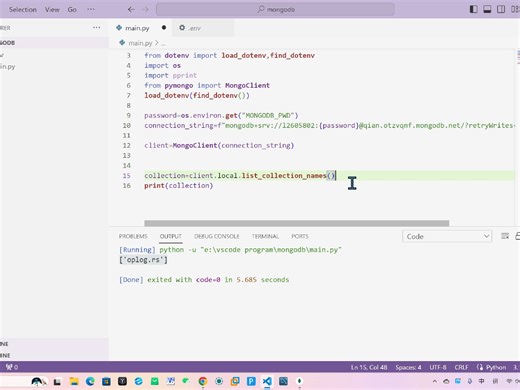This screenshot has width=520, height=390.
Task: Click the connection_string line 10
Action: (x=330, y=125)
